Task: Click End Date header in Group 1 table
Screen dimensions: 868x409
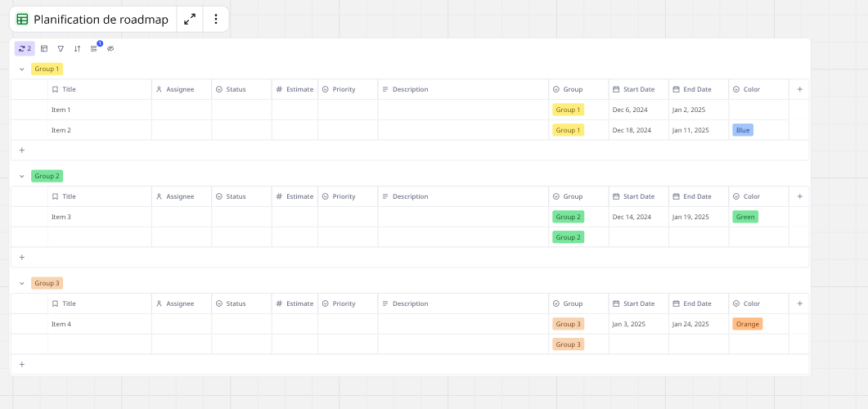Action: pos(699,89)
